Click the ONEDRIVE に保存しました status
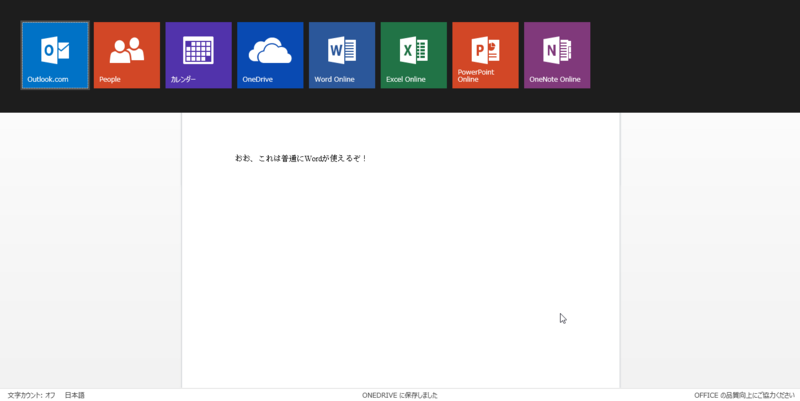Image resolution: width=800 pixels, height=401 pixels. 400,395
